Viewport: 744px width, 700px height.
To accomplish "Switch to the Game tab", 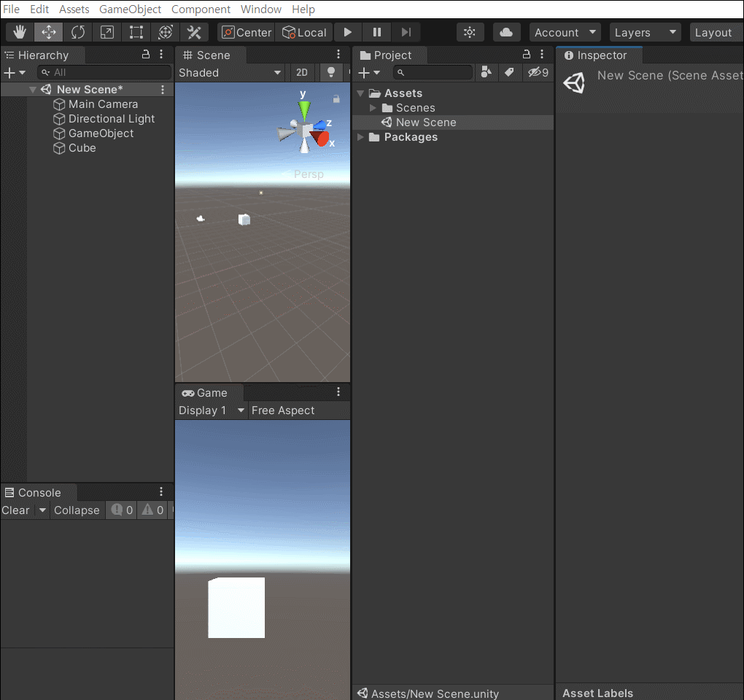I will click(x=210, y=393).
